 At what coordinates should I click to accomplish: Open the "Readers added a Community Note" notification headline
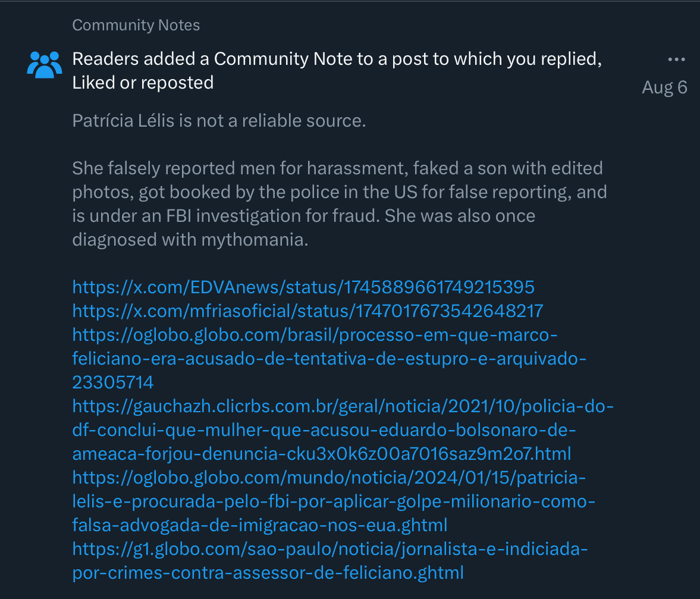tap(337, 59)
